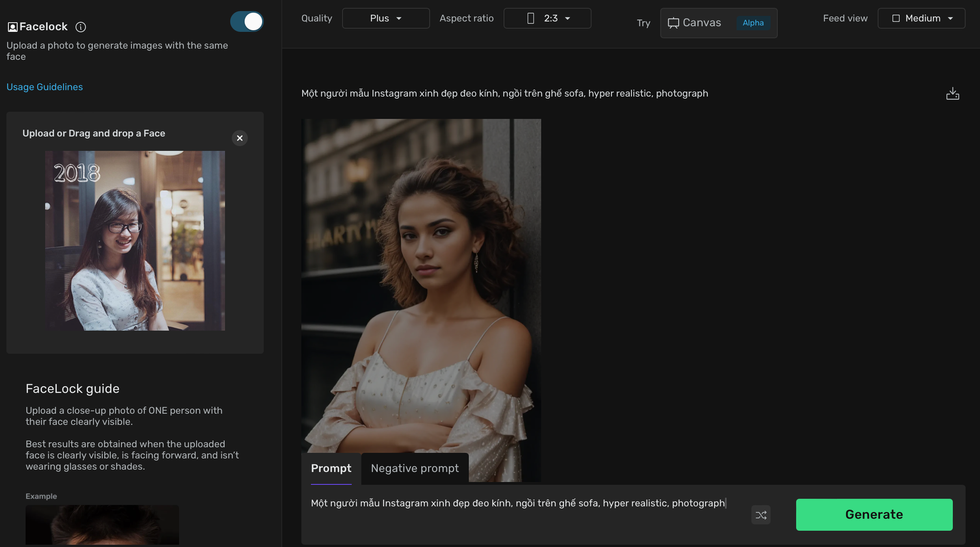The image size is (980, 547).
Task: Switch to the Prompt tab
Action: tap(331, 469)
